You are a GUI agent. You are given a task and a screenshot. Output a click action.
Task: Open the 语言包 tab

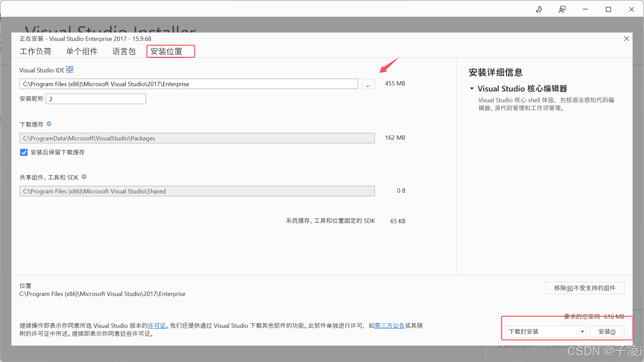point(124,51)
